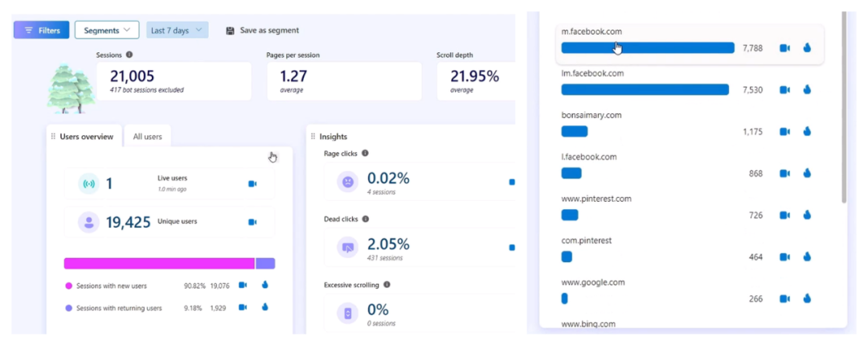This screenshot has width=868, height=345.
Task: Click the referrer list vertical scrollbar
Action: tap(843, 105)
